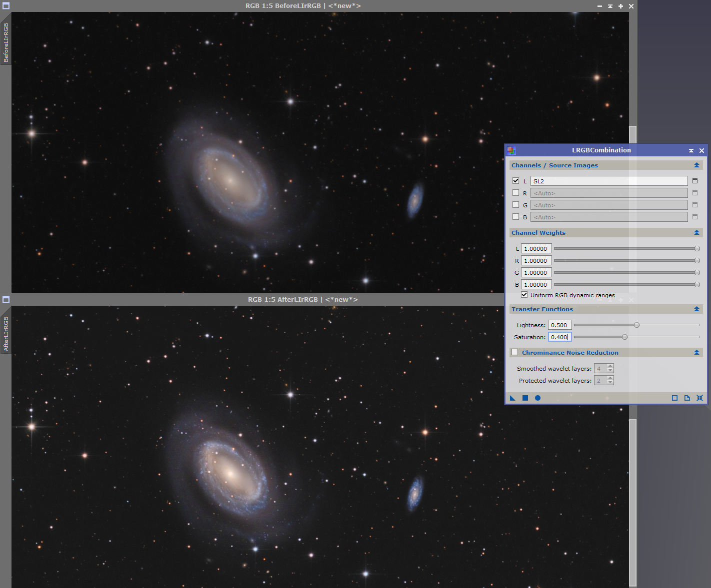Click the Reset icon in LRGBCombination
The image size is (711, 588).
[x=699, y=398]
